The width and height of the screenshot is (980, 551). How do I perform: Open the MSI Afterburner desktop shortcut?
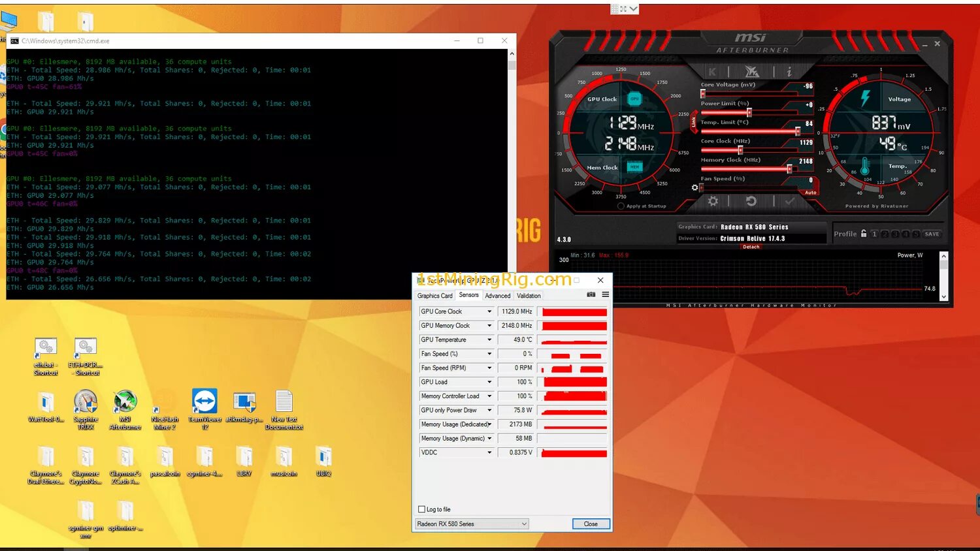(125, 410)
